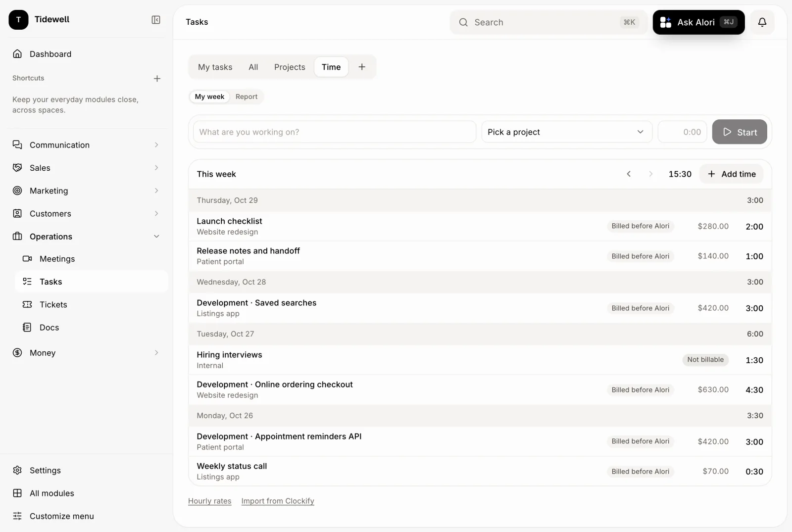The height and width of the screenshot is (532, 792).
Task: Switch to Report view toggle
Action: click(x=247, y=97)
